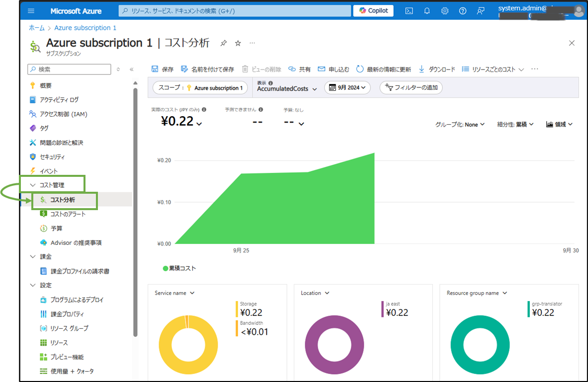Open 課金プロファイルの請求書 in the sidebar
This screenshot has width=588, height=382.
tap(80, 271)
